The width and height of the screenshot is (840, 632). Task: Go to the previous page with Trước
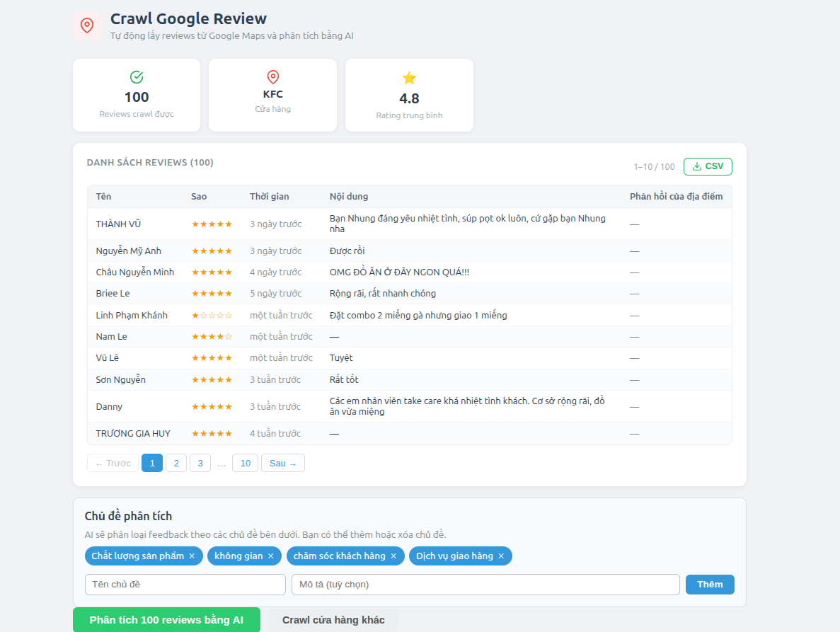pos(113,464)
